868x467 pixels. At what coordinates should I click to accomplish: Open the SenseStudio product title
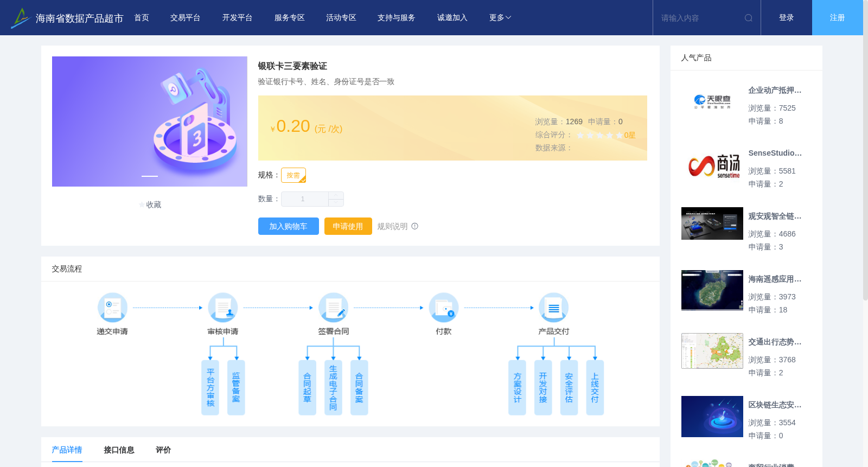coord(775,153)
